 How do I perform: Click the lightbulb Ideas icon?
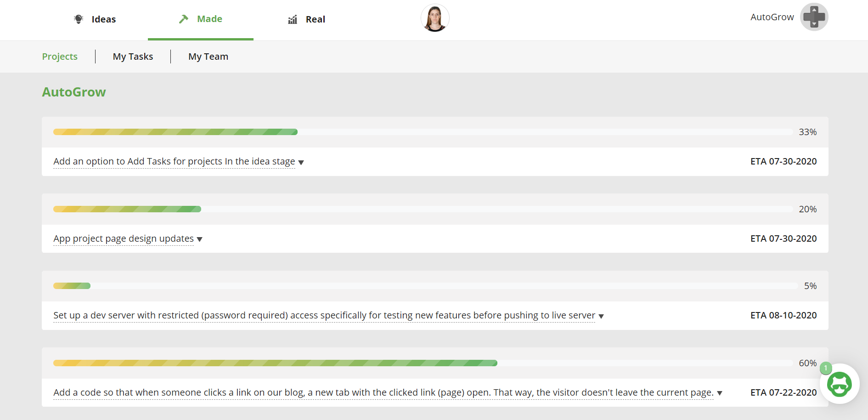pyautogui.click(x=79, y=19)
